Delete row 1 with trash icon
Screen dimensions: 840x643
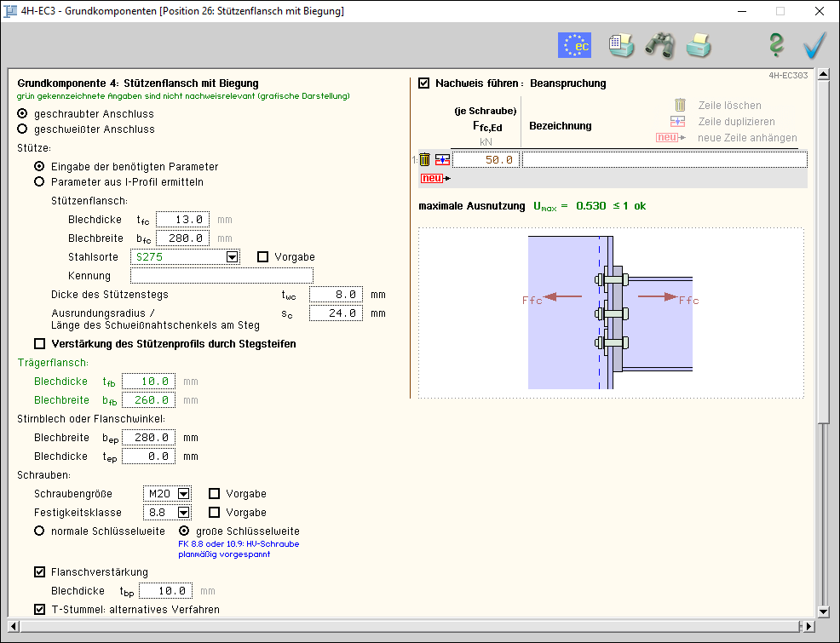(x=425, y=159)
